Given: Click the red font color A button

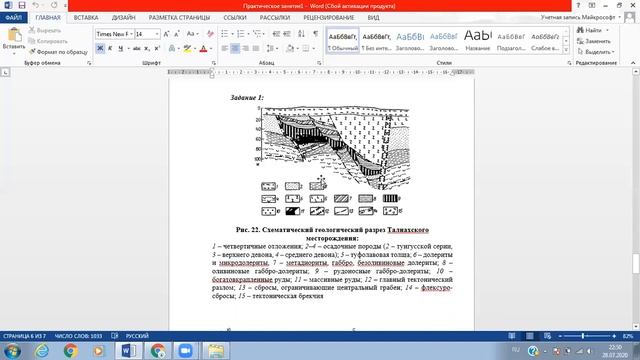Looking at the screenshot, I should (x=204, y=49).
